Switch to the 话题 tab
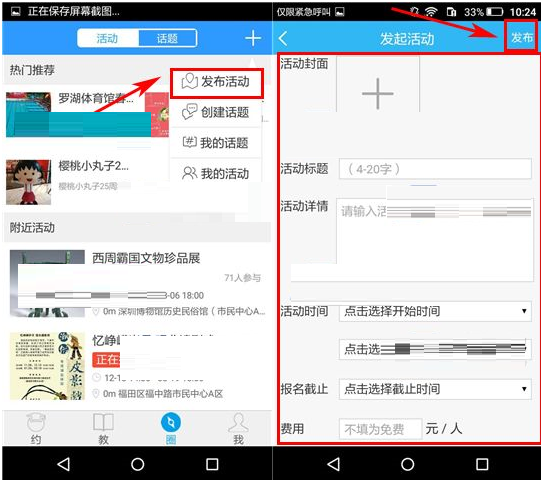The width and height of the screenshot is (541, 480). click(168, 38)
